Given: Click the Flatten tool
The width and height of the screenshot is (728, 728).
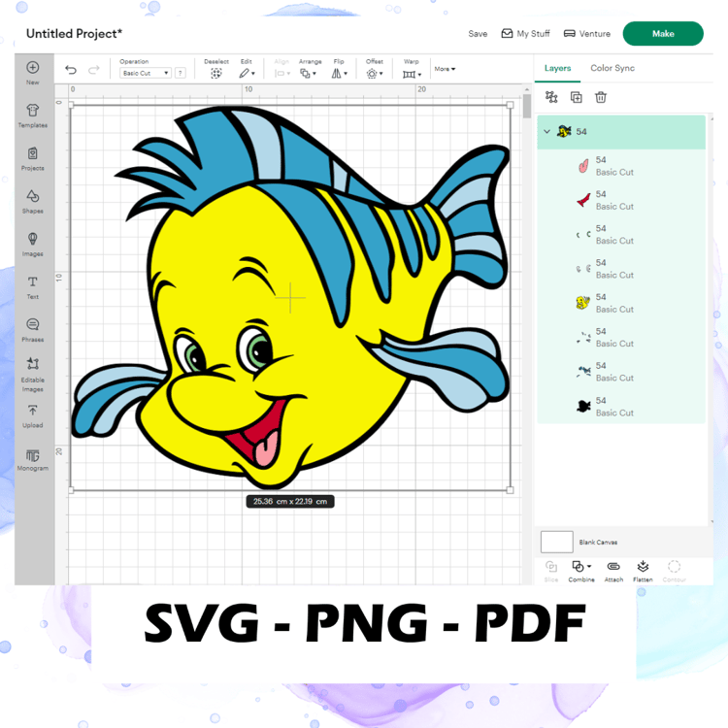Looking at the screenshot, I should (643, 571).
